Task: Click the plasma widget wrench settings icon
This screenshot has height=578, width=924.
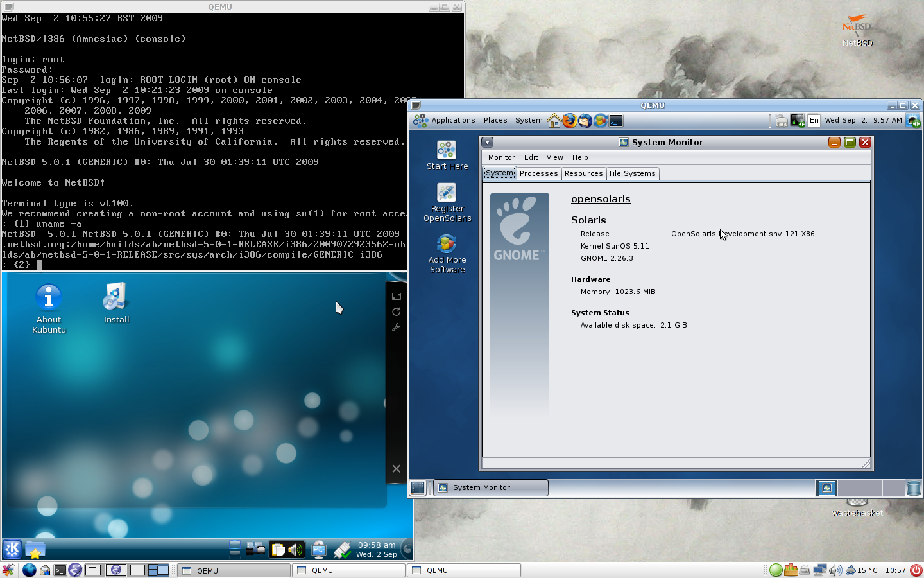Action: point(397,327)
